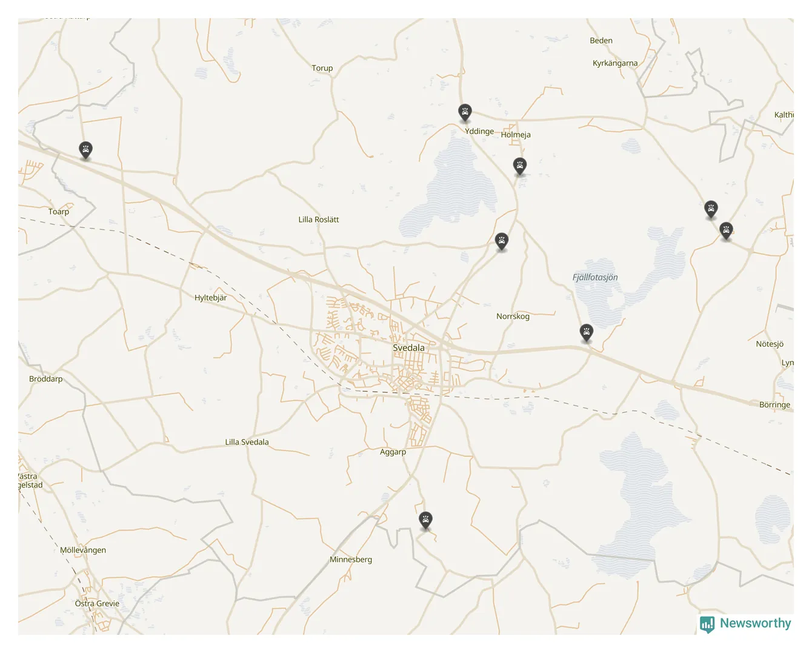
Task: Click the Beden label
Action: (x=602, y=41)
